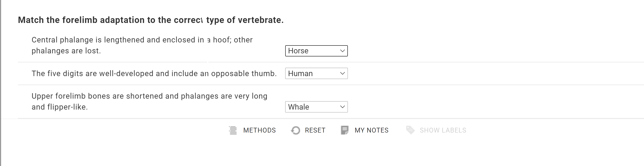Click the Show Labels tag icon
The image size is (644, 166).
(410, 130)
